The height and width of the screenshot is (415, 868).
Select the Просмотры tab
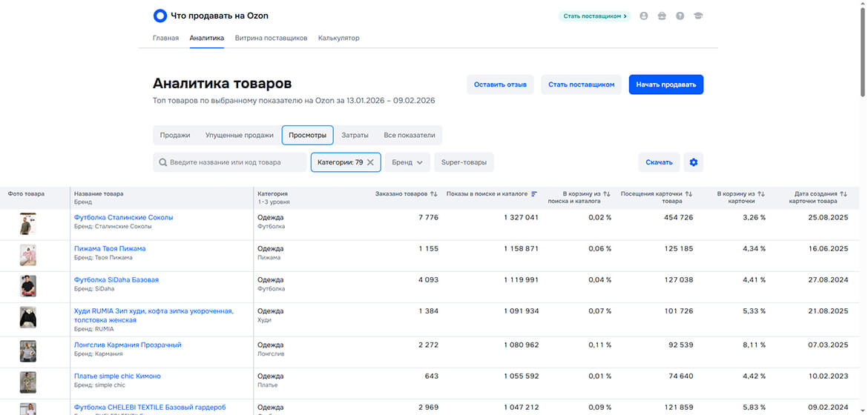[x=307, y=135]
